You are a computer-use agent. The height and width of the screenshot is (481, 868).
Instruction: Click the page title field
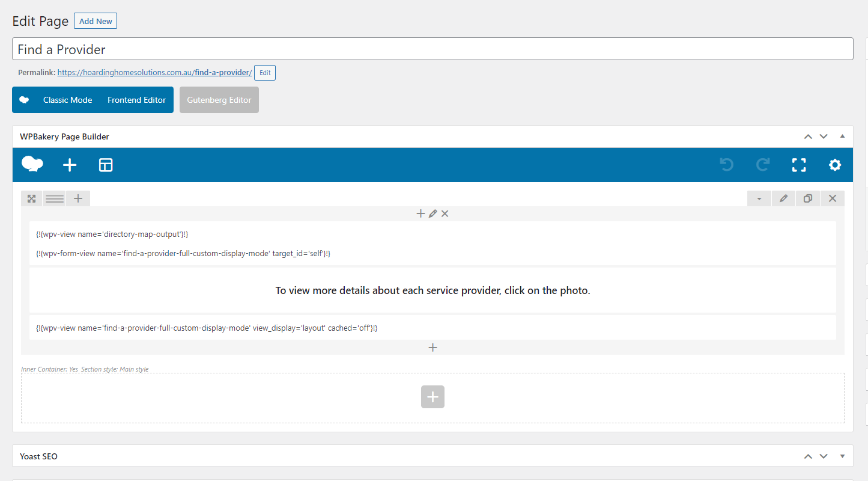coord(432,49)
